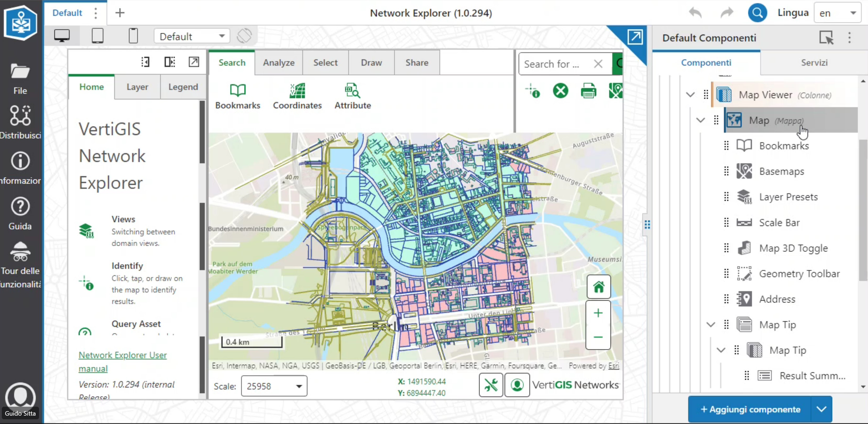Activate the identify tool in toolbar
Image resolution: width=868 pixels, height=424 pixels.
[x=532, y=91]
